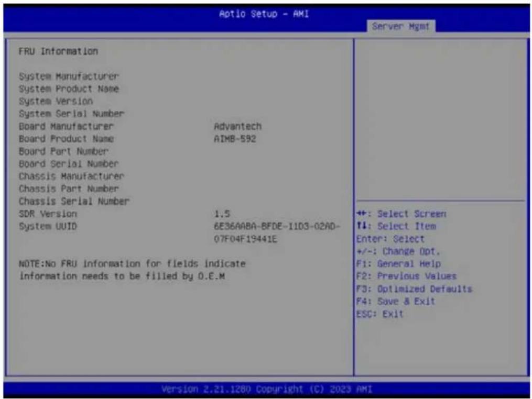Select the Server Mgmt tab
This screenshot has width=532, height=399.
pos(400,26)
